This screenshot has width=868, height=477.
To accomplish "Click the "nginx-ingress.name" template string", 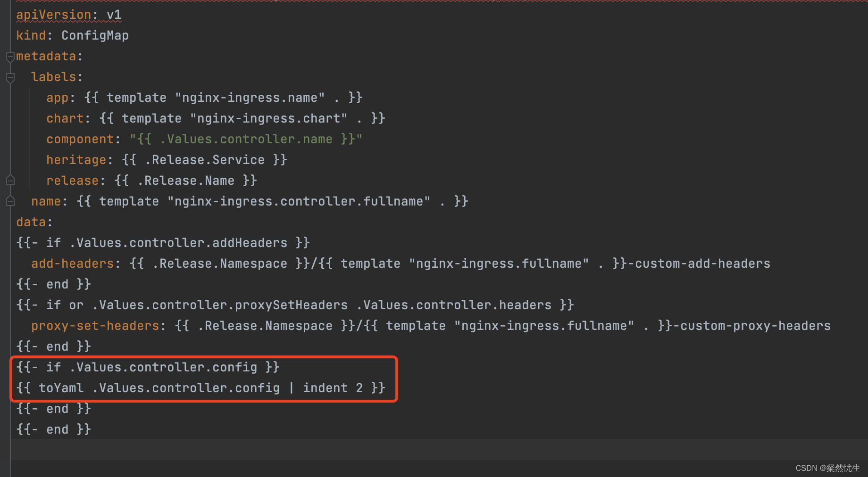I will click(x=250, y=98).
